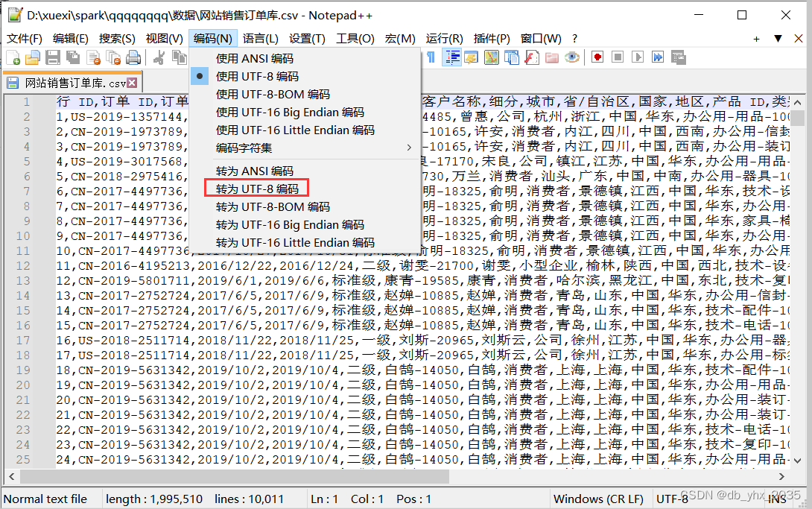Expand the 编码字符集 submenu
The image size is (812, 509).
click(305, 148)
